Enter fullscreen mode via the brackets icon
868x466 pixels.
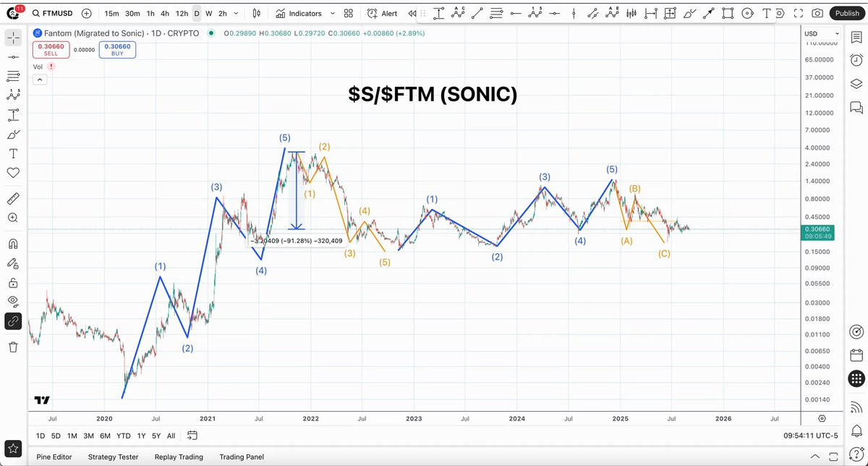point(798,13)
